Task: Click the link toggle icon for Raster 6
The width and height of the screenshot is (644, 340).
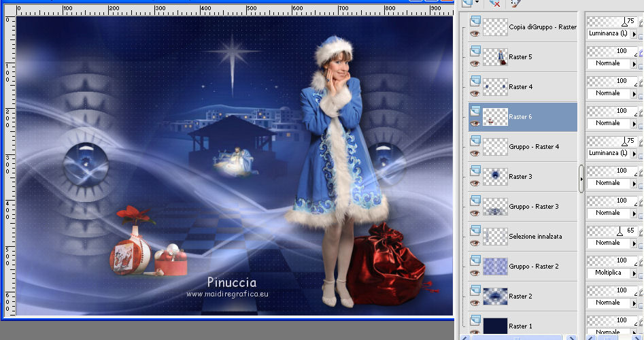Action: (641, 112)
